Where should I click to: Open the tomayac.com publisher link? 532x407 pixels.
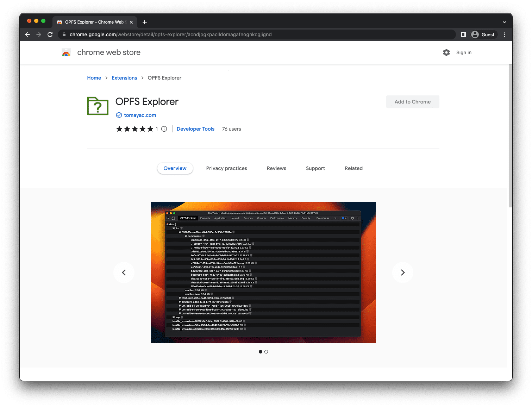[140, 115]
